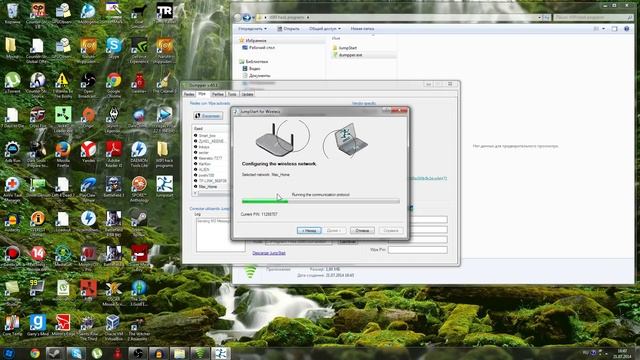Select the TP-LINK network in the Dumpper list
Viewport: 640px width, 360px height.
coord(210,180)
